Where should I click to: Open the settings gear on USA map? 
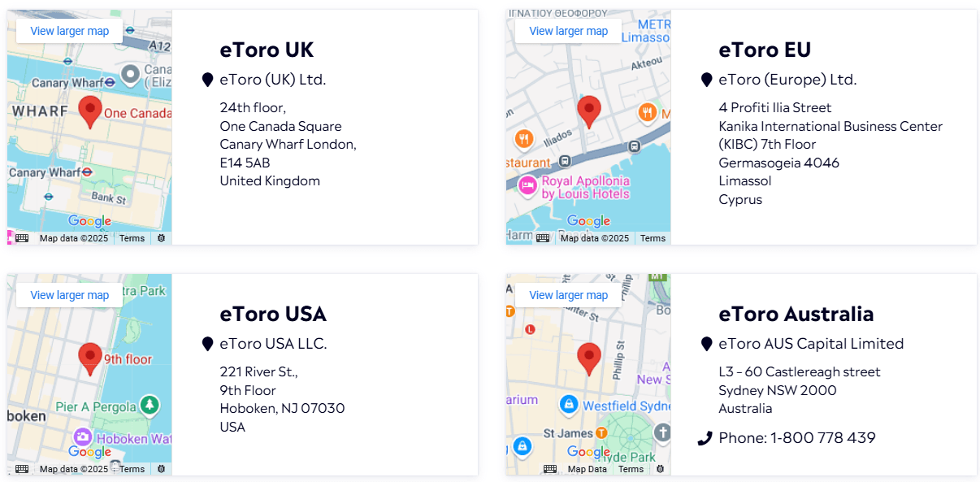tap(161, 469)
